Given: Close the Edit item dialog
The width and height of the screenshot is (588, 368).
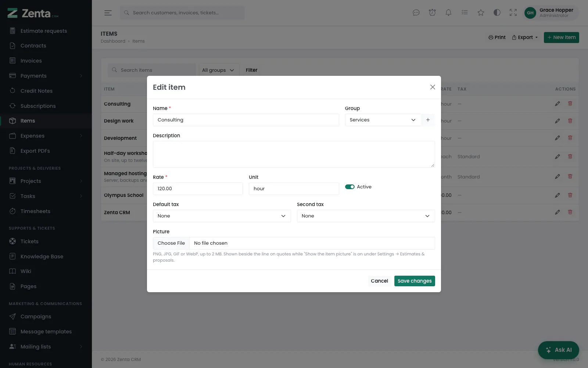Looking at the screenshot, I should [x=433, y=87].
